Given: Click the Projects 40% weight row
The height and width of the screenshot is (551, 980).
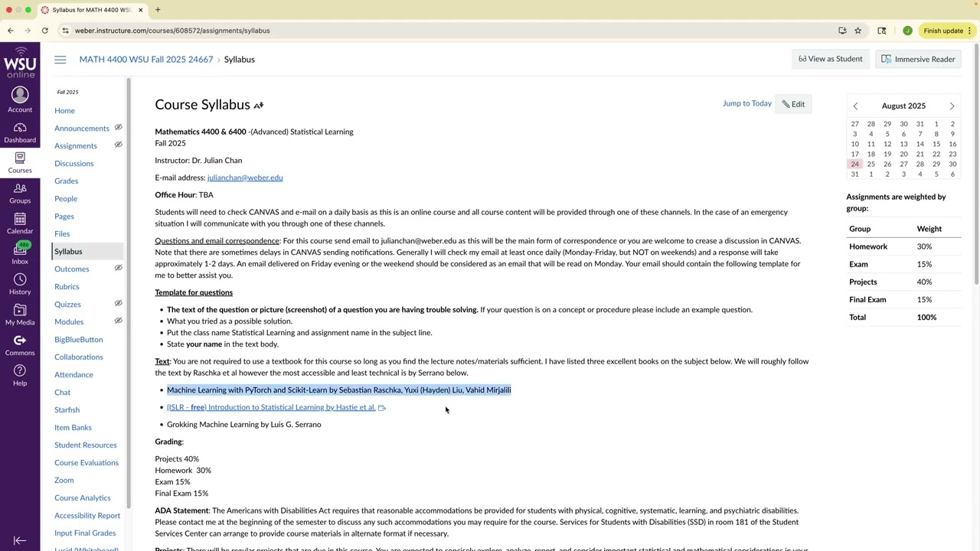Looking at the screenshot, I should pyautogui.click(x=903, y=282).
